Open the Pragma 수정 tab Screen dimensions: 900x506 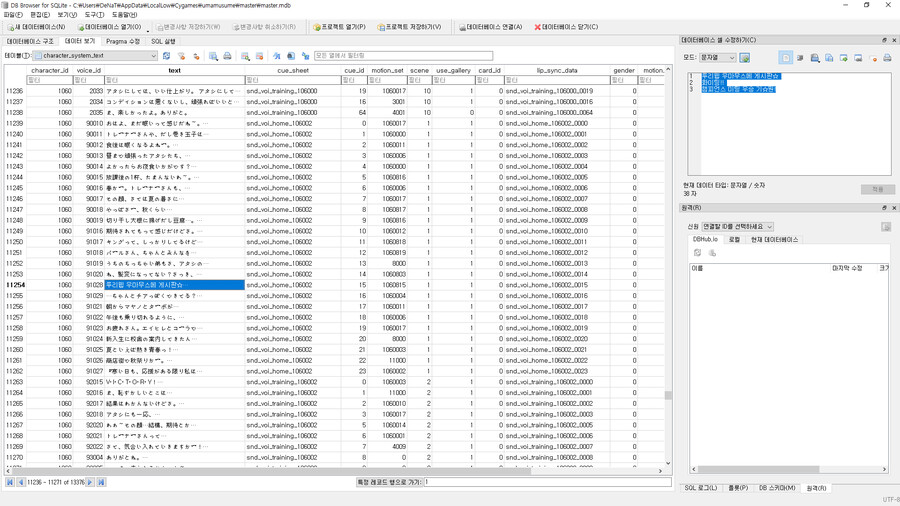click(x=123, y=41)
